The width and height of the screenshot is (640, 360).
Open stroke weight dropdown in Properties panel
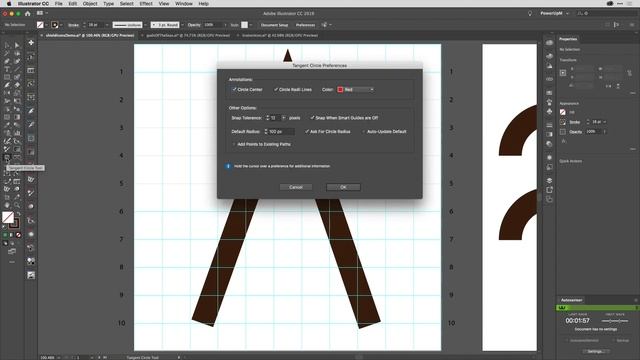pos(604,122)
